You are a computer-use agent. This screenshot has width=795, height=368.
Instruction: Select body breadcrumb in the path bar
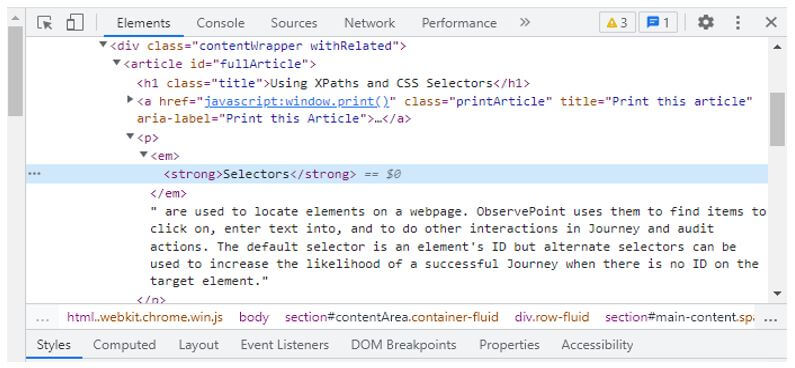click(254, 318)
